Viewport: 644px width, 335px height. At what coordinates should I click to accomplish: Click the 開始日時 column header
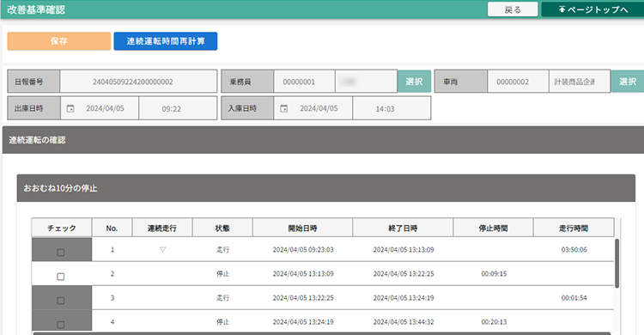pos(303,228)
